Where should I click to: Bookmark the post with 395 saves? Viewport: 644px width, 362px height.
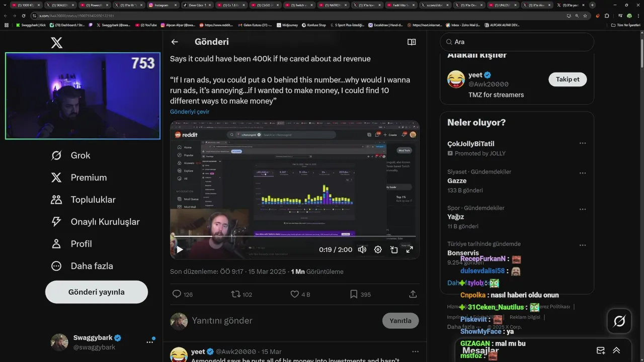click(360, 294)
